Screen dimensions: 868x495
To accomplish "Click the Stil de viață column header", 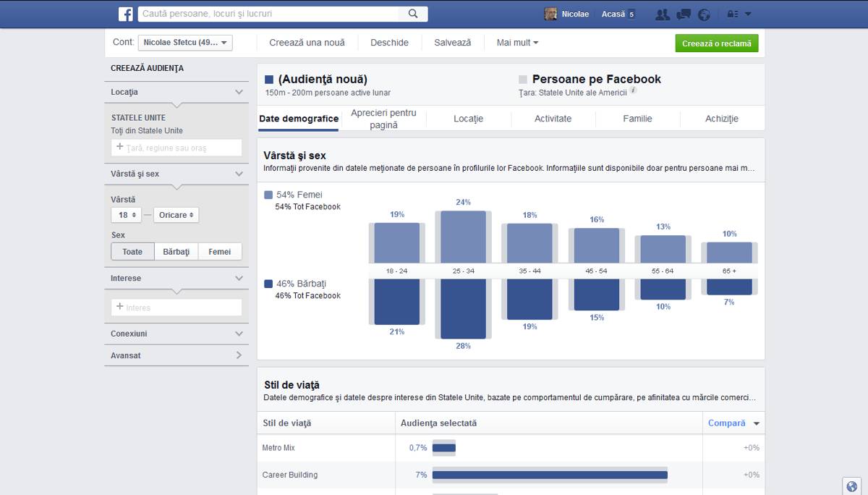I will tap(287, 423).
